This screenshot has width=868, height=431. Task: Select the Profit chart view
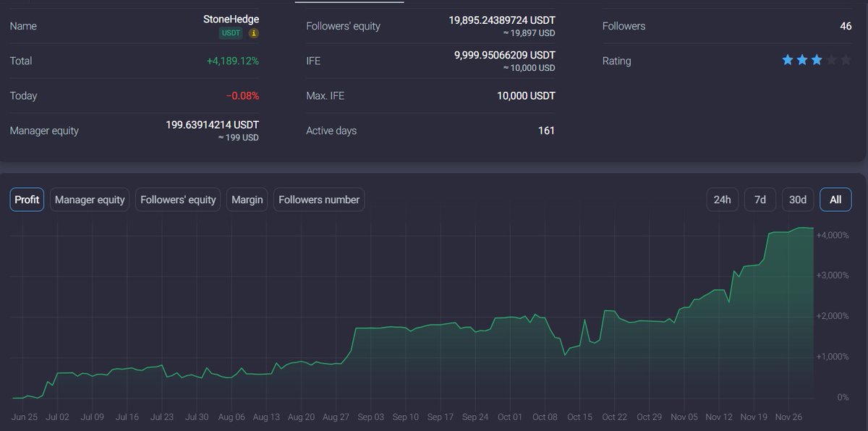pos(26,200)
